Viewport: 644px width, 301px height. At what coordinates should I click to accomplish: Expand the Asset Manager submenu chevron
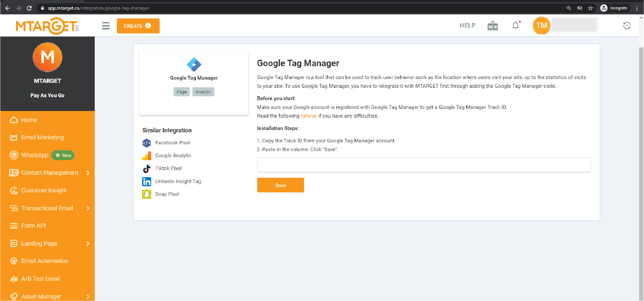click(88, 297)
